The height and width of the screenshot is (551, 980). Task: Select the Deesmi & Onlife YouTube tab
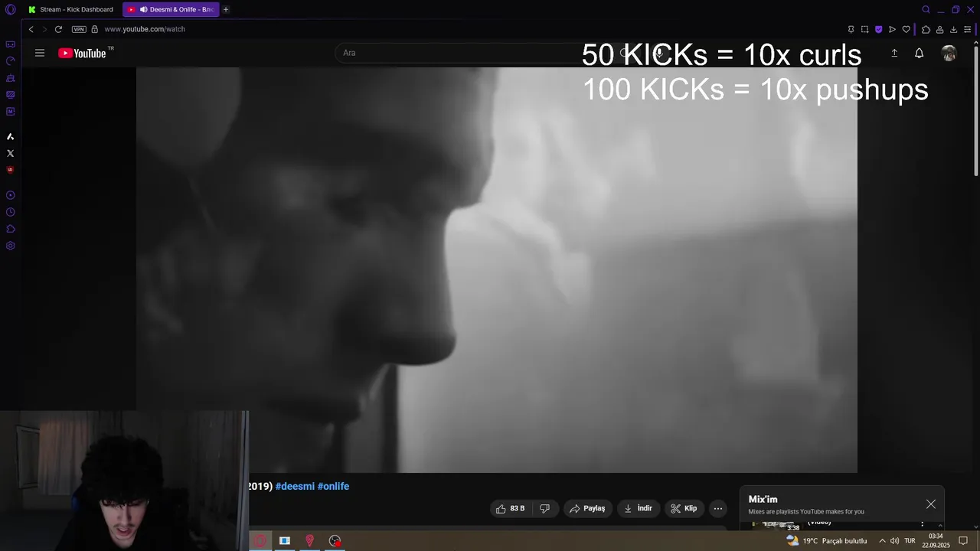tap(171, 9)
